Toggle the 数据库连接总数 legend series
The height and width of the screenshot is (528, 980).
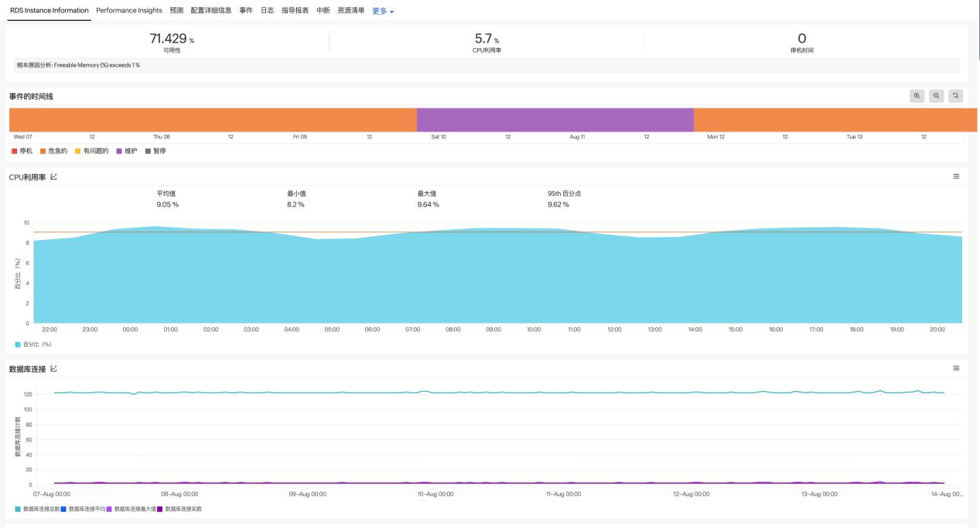37,509
